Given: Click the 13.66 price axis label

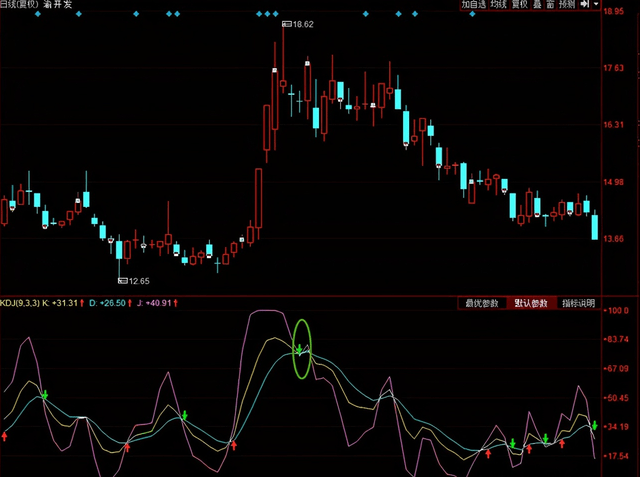Looking at the screenshot, I should tap(614, 239).
